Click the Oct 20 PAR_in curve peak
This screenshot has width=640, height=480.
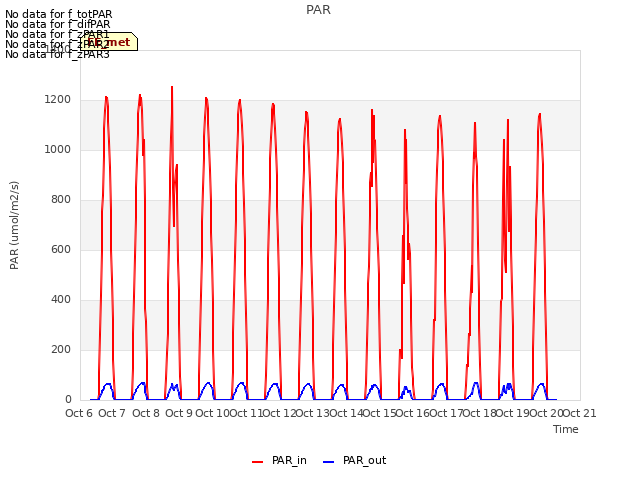(540, 114)
